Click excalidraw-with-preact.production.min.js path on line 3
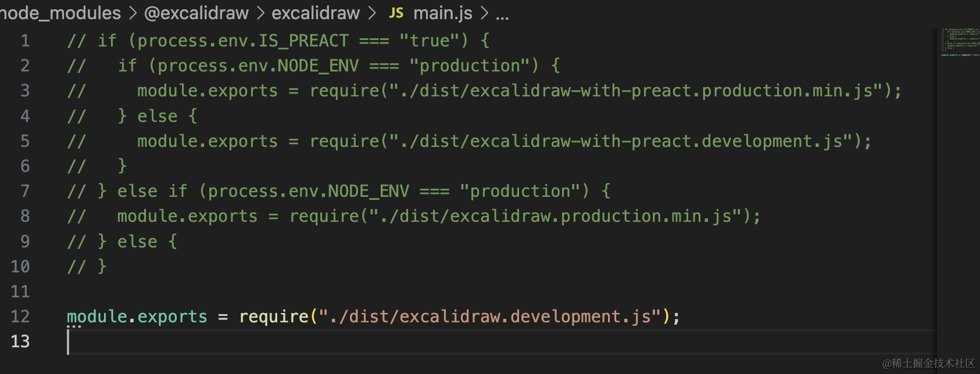Screen dimensions: 980x374 tap(671, 91)
